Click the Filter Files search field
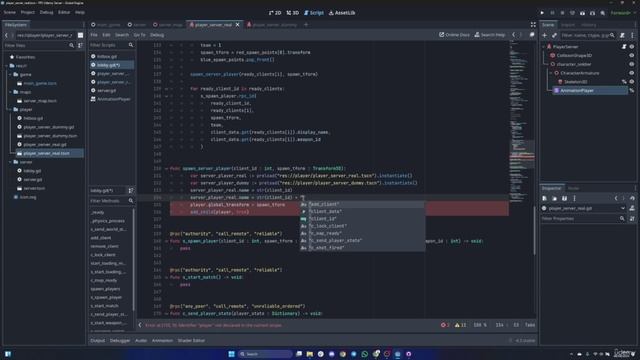Image resolution: width=640 pixels, height=360 pixels. (x=39, y=45)
